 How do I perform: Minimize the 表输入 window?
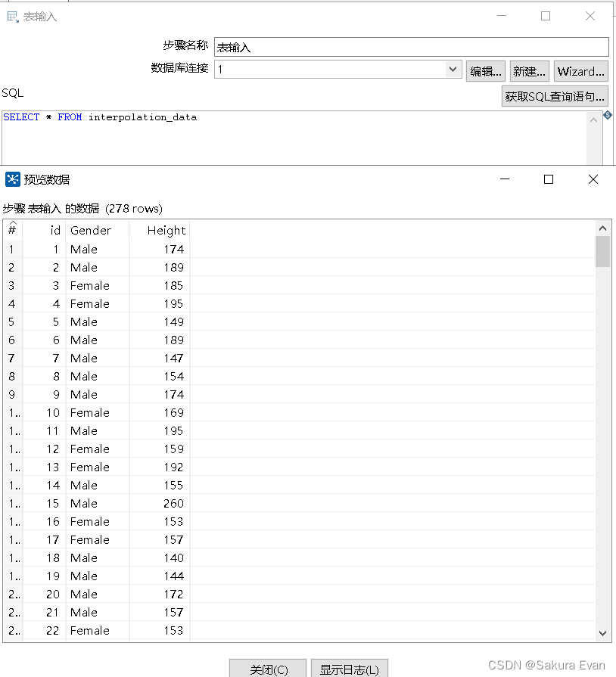[502, 16]
